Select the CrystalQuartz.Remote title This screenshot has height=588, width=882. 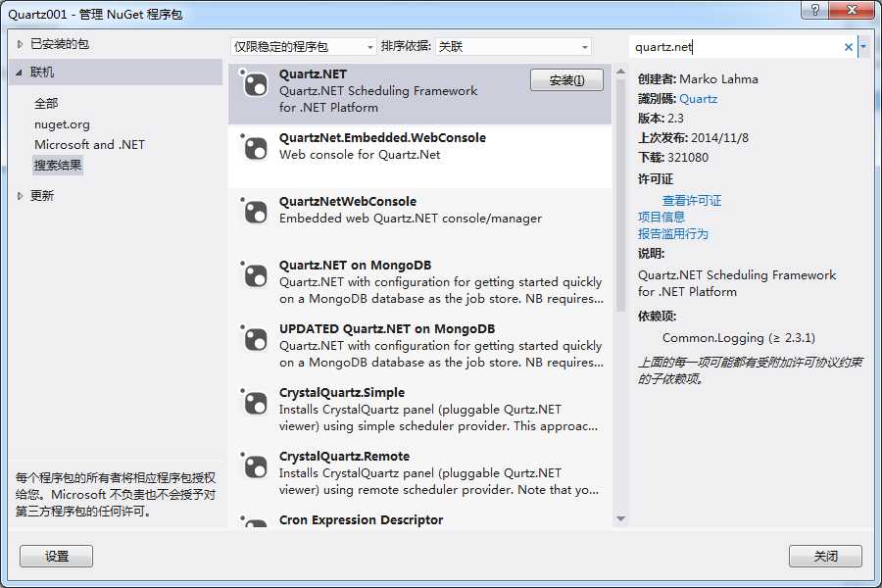[344, 456]
